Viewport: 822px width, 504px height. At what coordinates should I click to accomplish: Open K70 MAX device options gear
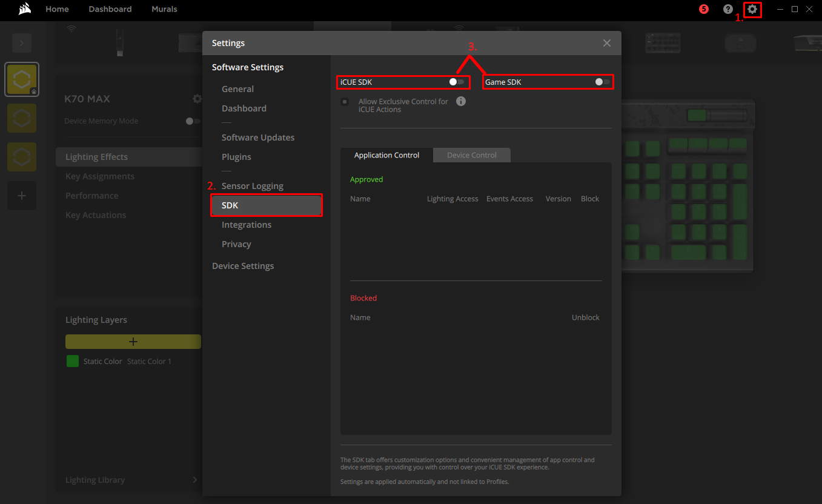point(196,98)
